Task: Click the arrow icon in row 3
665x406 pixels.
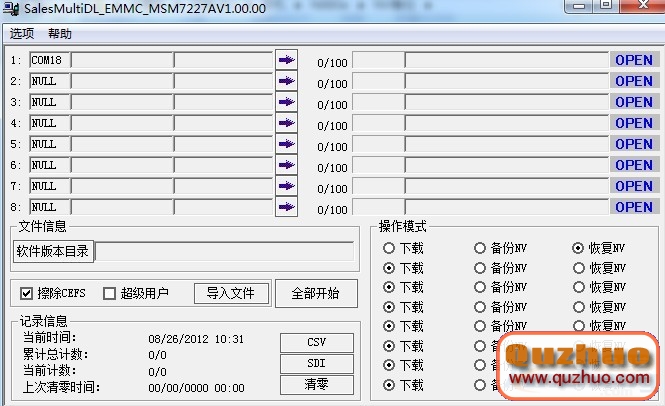Action: [x=286, y=102]
